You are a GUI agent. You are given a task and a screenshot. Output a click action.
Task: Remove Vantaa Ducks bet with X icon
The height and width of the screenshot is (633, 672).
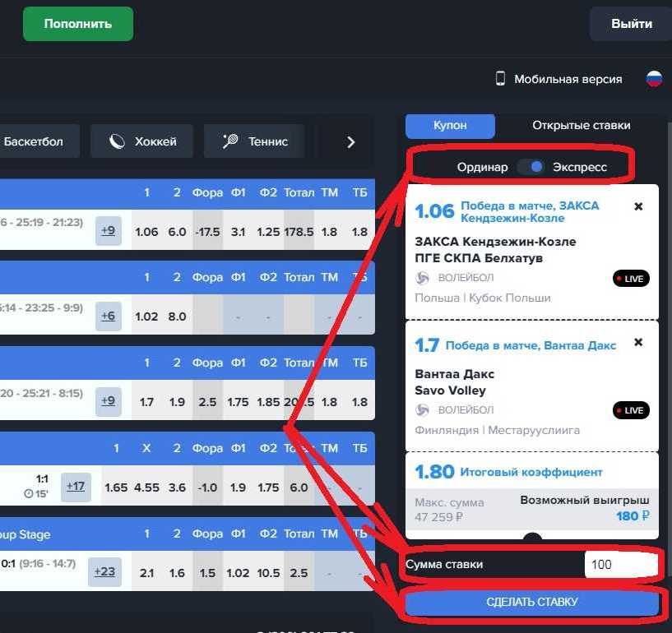coord(638,342)
